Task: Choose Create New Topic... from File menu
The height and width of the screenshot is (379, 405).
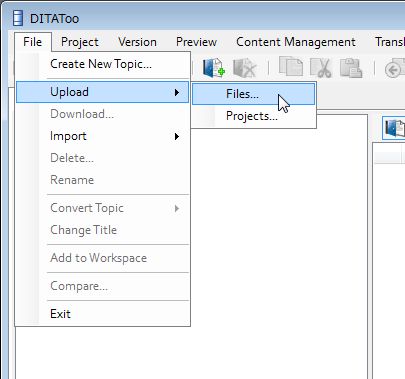Action: pos(103,64)
